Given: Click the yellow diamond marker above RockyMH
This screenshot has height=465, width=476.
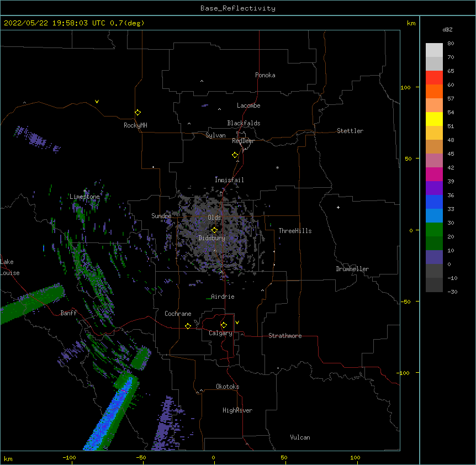Looking at the screenshot, I should 138,113.
